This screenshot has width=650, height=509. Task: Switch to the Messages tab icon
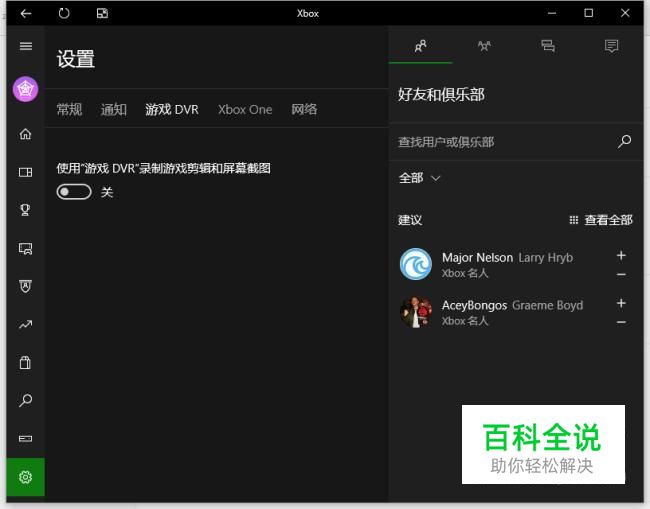[x=548, y=46]
